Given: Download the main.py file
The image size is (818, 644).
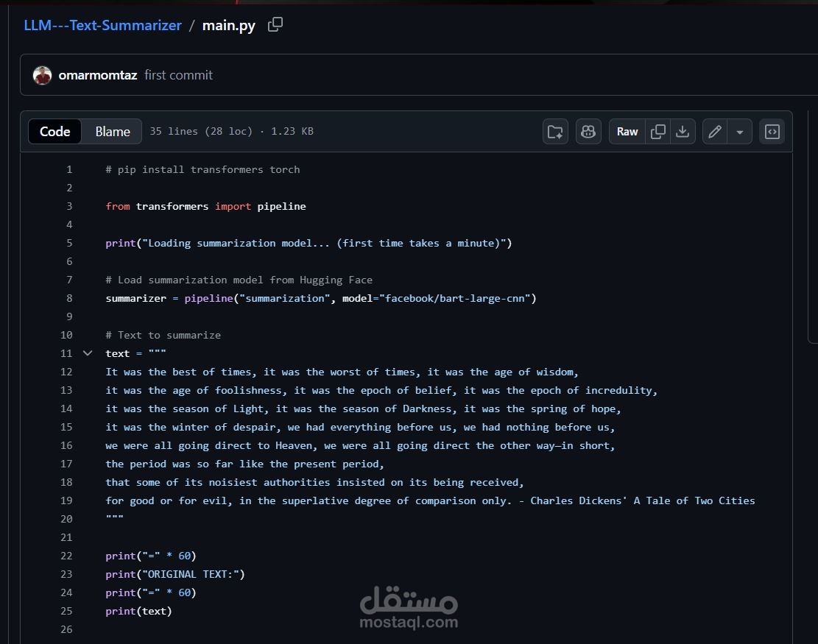Looking at the screenshot, I should (683, 131).
